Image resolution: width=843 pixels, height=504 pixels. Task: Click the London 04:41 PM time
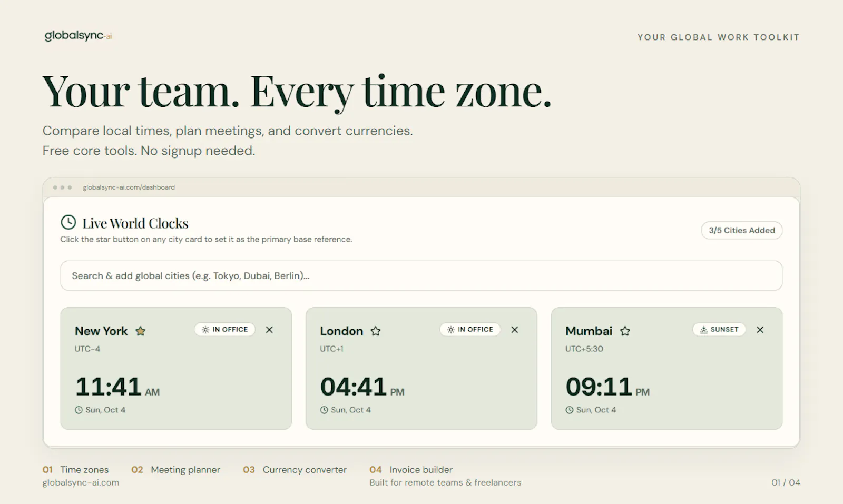click(362, 387)
